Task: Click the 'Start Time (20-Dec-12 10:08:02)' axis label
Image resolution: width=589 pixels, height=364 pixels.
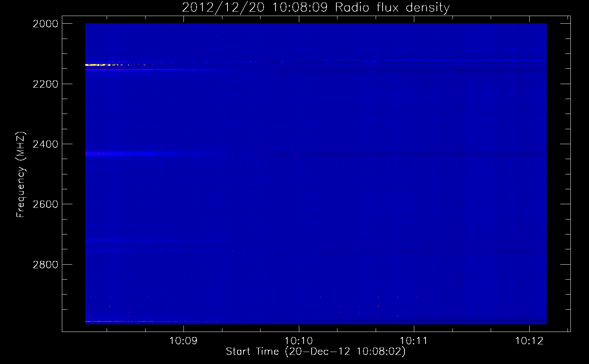Action: (x=316, y=352)
